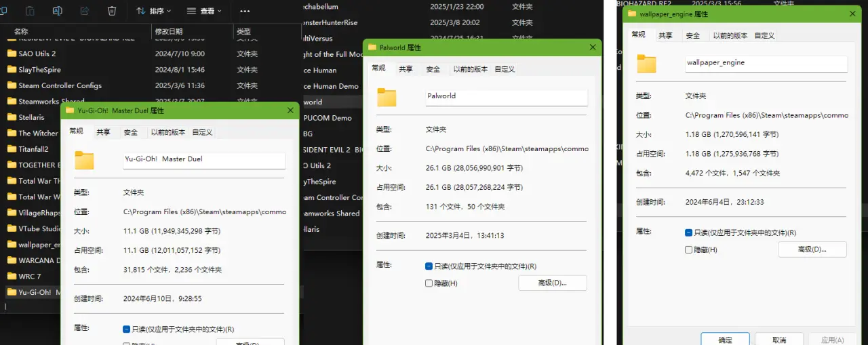Screen dimensions: 868x345
Task: Open the 排序 sort dropdown
Action: 153,11
